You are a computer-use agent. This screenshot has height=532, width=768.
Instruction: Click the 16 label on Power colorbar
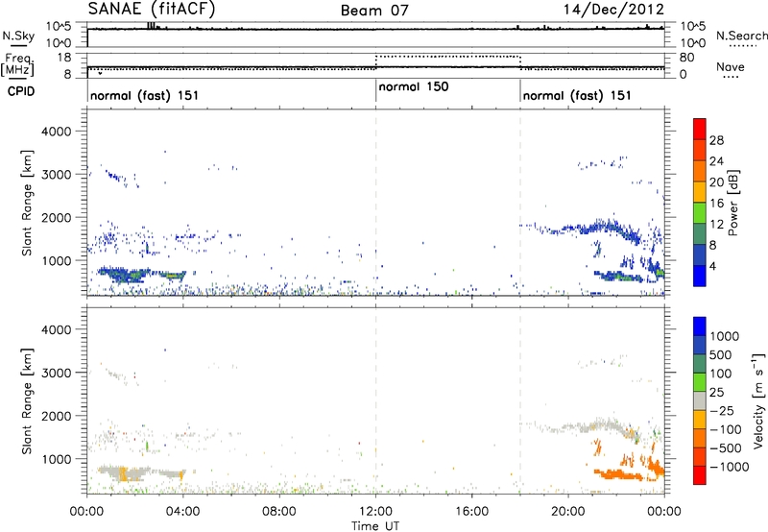[x=716, y=204]
